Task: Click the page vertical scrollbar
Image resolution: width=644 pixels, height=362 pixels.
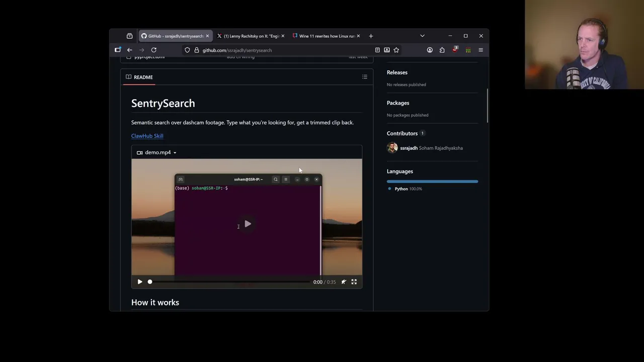Action: pyautogui.click(x=487, y=106)
